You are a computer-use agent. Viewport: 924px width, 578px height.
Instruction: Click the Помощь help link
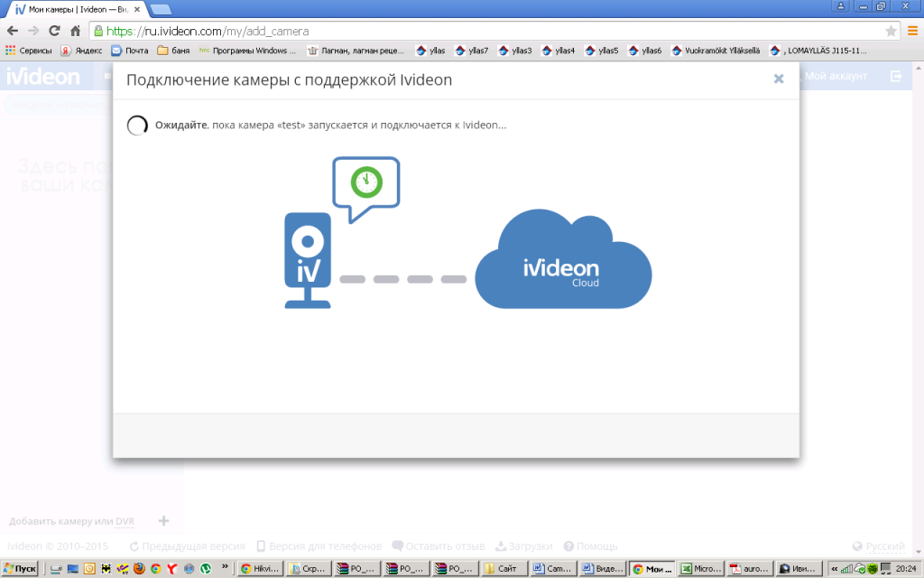tap(596, 546)
